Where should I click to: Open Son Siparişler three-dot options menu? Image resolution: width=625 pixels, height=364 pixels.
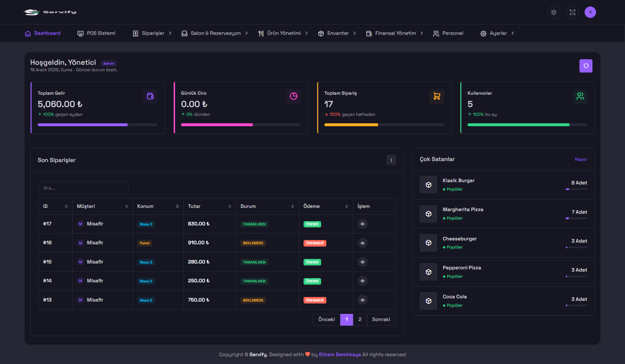(x=391, y=160)
